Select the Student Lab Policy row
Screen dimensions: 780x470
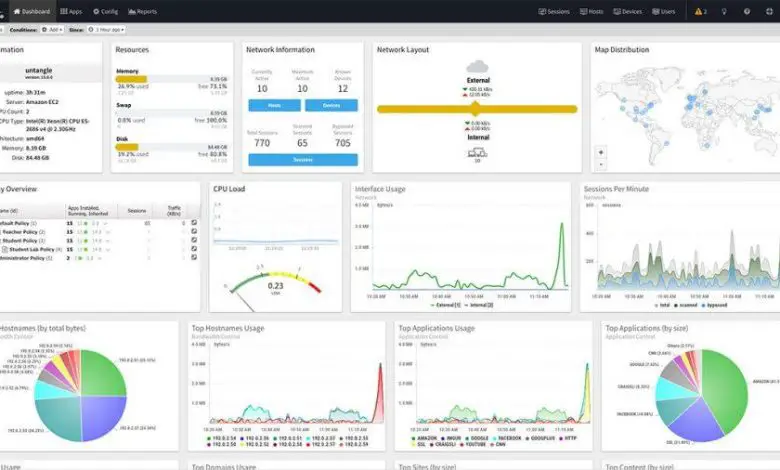tap(99, 249)
